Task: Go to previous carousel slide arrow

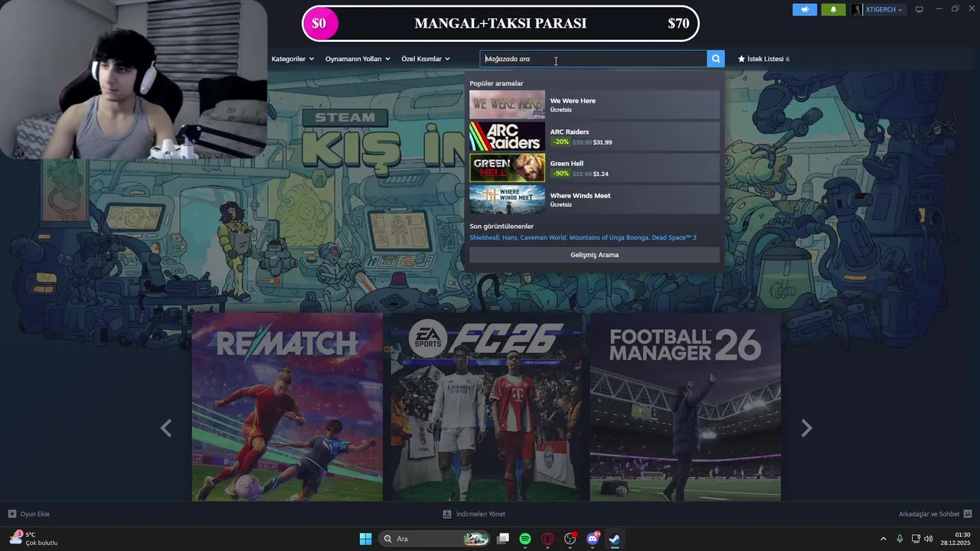Action: (x=166, y=429)
